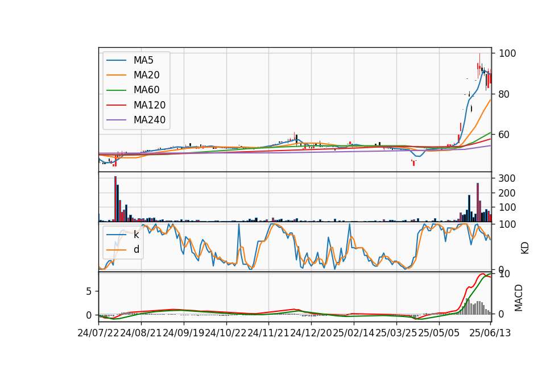Viewport: 546px width, 392px height.
Task: Click the price axis value 60
Action: [504, 135]
